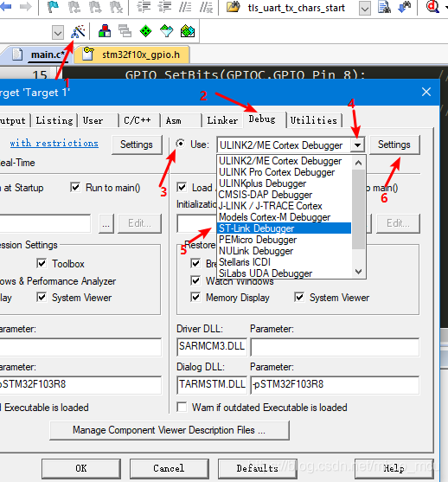
Task: Click debugger Settings button on right
Action: [394, 145]
